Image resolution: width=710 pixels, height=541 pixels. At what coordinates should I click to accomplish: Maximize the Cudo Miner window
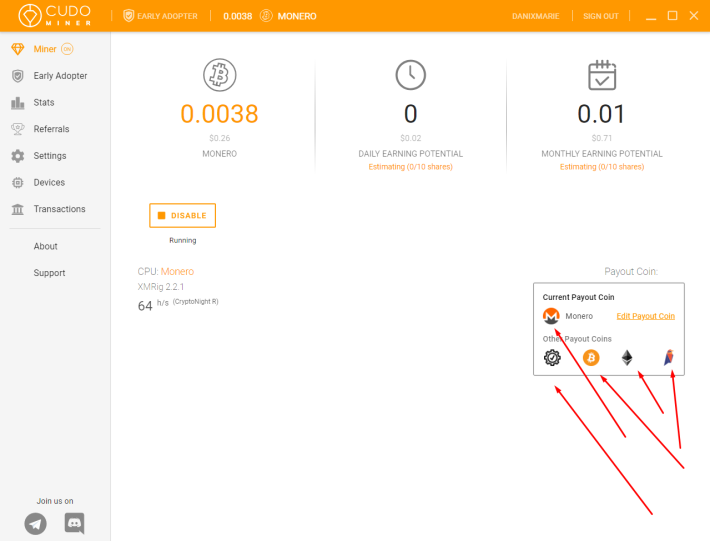[672, 16]
